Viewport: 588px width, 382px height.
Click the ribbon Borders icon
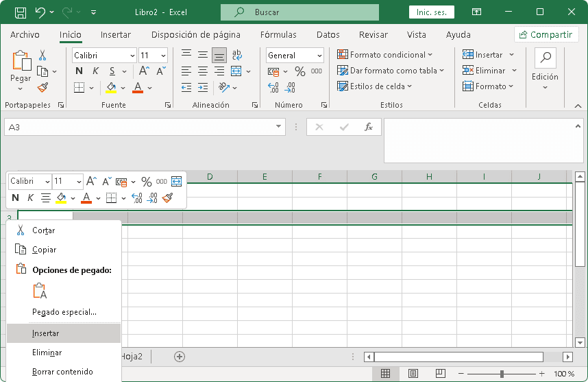pyautogui.click(x=79, y=87)
